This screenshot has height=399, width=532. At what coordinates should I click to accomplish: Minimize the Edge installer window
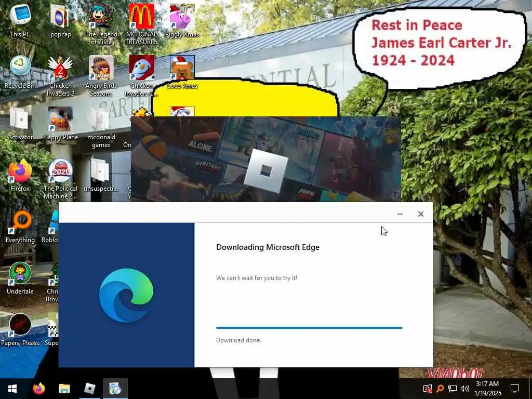coord(400,214)
